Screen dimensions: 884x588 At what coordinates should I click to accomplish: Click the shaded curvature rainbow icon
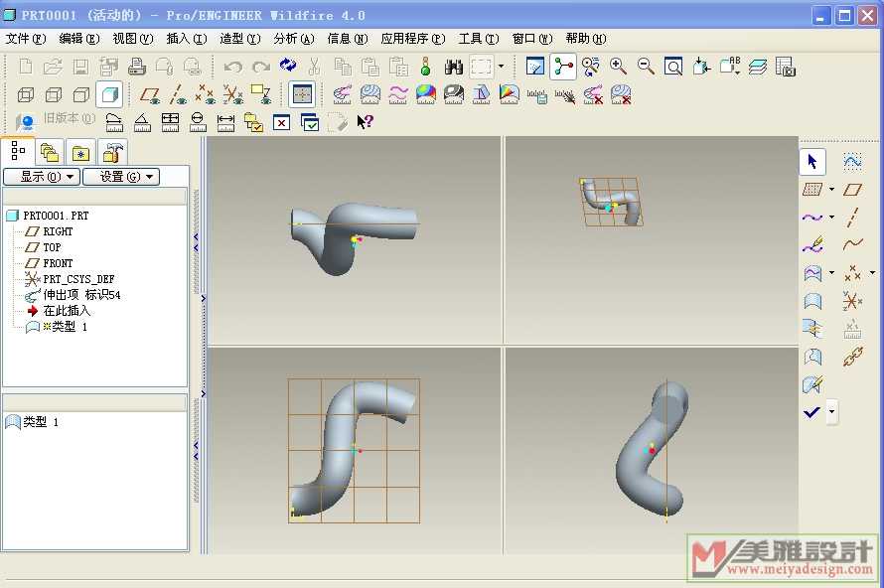point(426,94)
